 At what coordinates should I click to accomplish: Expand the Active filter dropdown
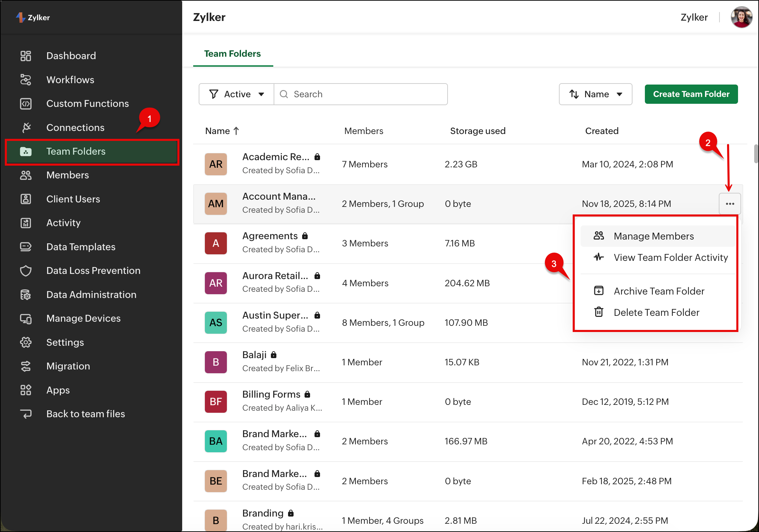click(236, 94)
